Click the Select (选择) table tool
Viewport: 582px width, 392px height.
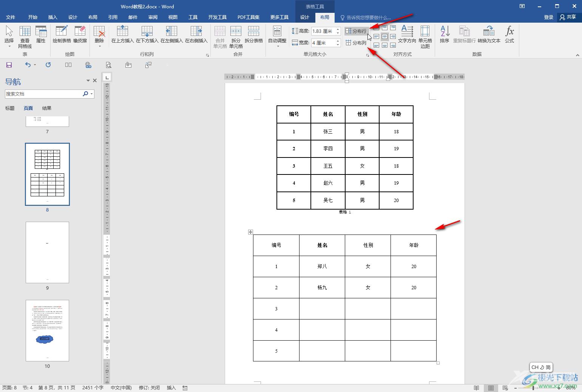click(x=9, y=37)
